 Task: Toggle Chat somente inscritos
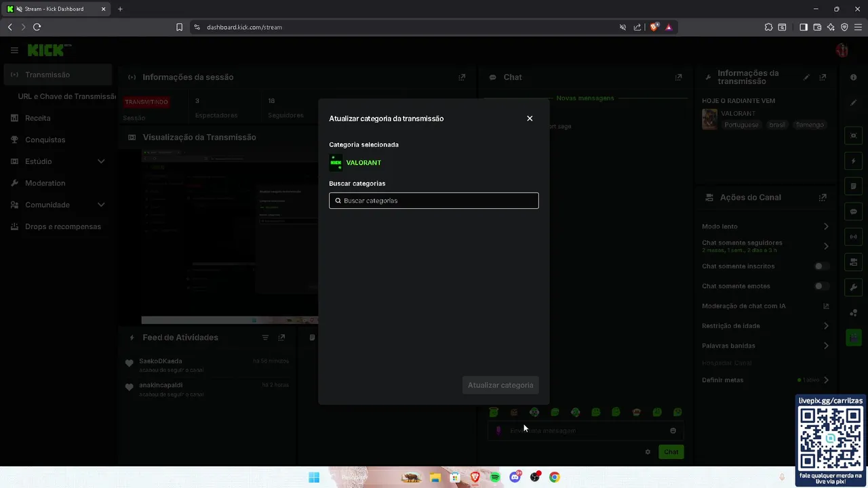click(821, 266)
